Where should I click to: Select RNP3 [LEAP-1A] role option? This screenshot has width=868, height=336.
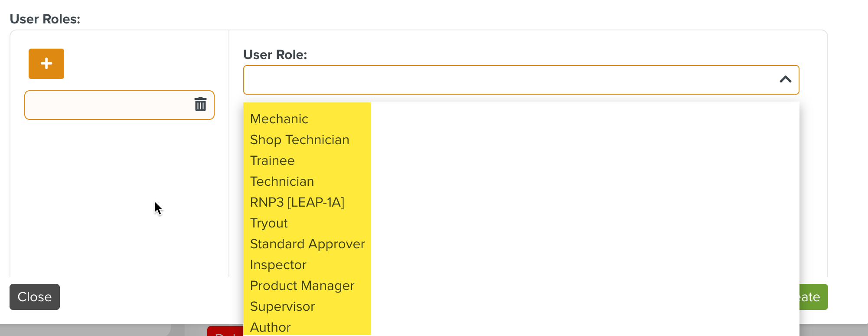pyautogui.click(x=297, y=202)
